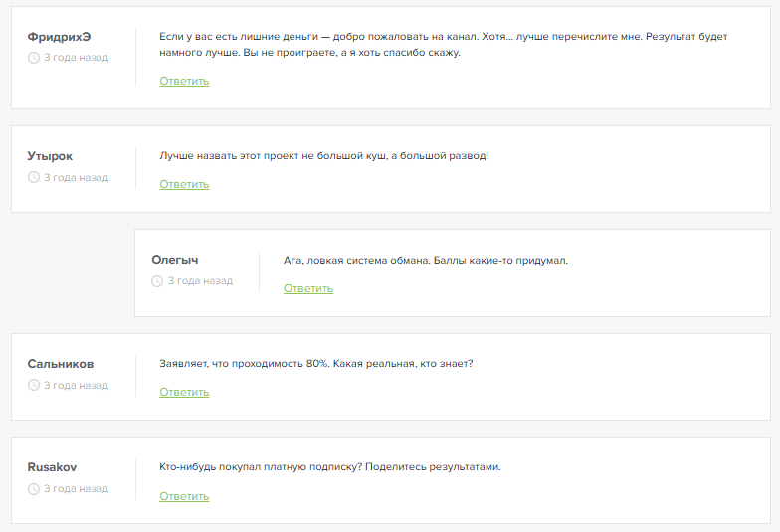The image size is (780, 532).
Task: Select the author name ФридрихЭ
Action: click(59, 37)
